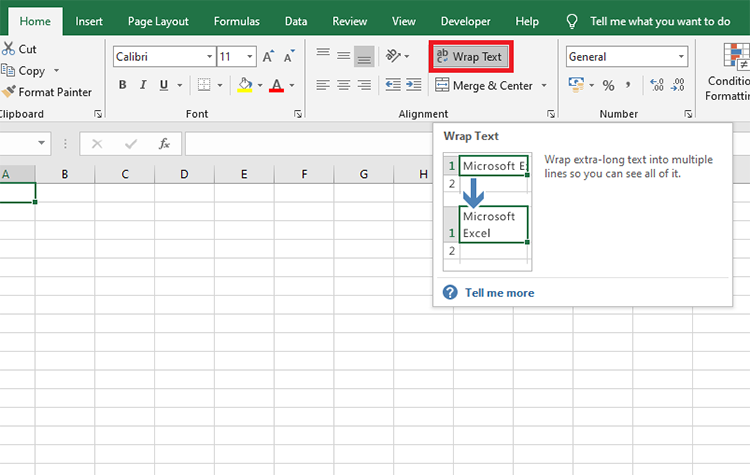Screen dimensions: 750x475
Task: Open the Number format dialog launcher
Action: (x=688, y=114)
